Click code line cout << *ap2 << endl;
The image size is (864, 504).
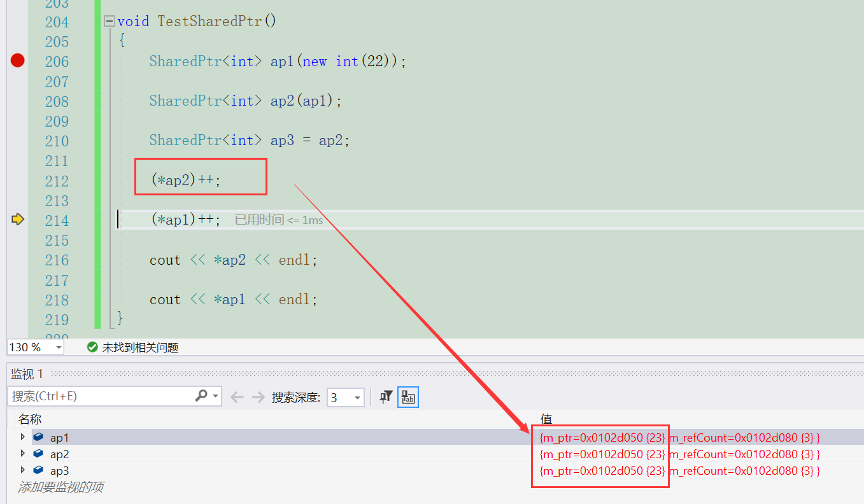click(x=233, y=260)
